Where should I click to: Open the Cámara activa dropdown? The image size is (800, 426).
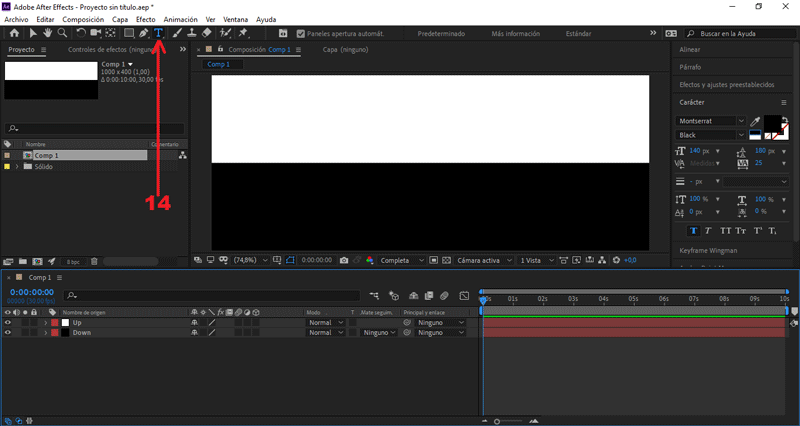pos(484,260)
